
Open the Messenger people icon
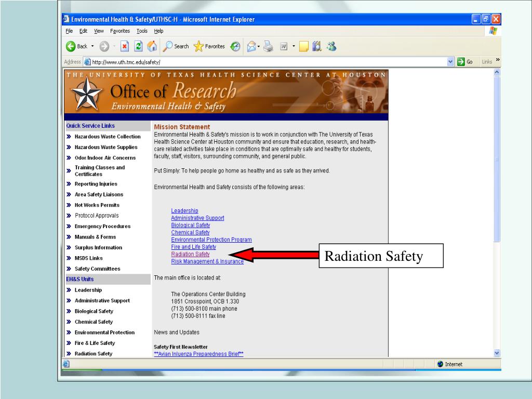point(331,46)
